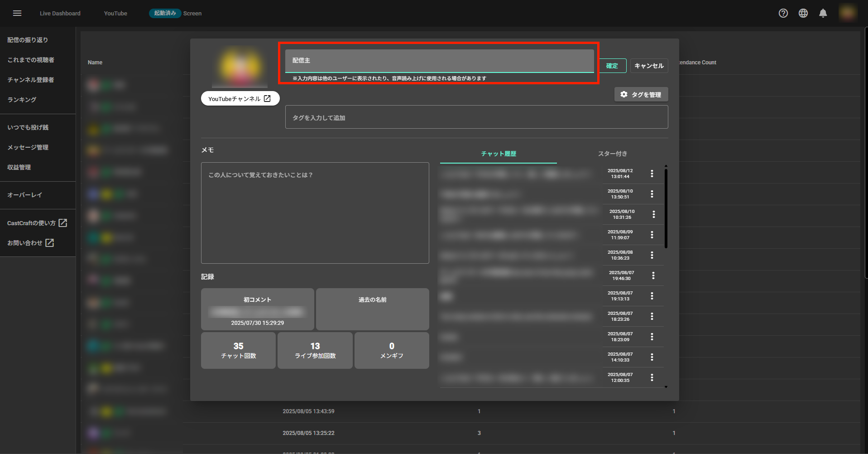Click the 過去の名前 record card
The image size is (868, 454).
[373, 309]
